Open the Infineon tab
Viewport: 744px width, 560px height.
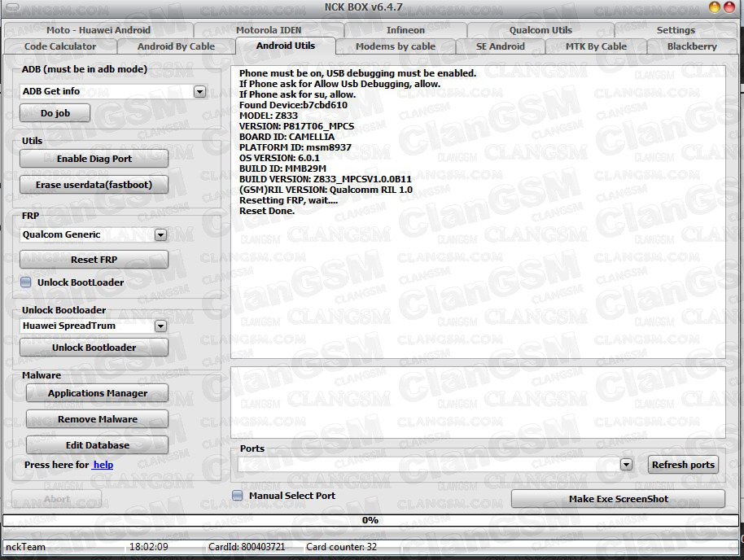[x=405, y=30]
